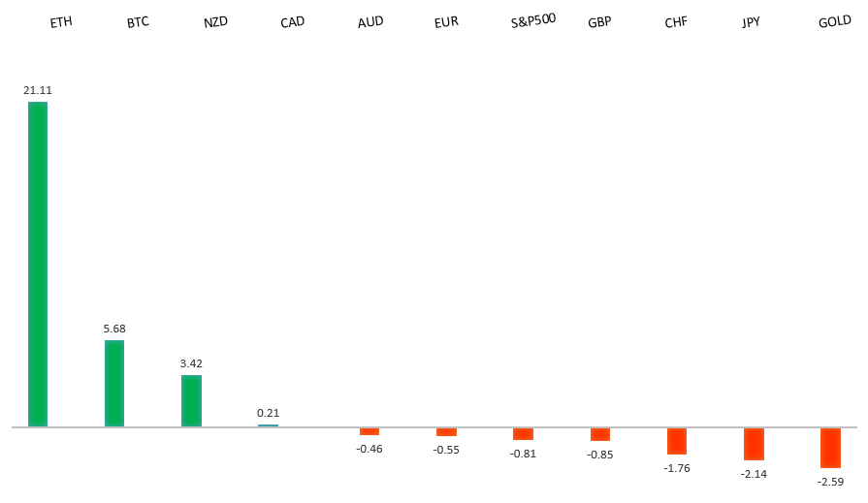The width and height of the screenshot is (868, 503).
Task: Select the red GOLD bar
Action: pos(830,448)
